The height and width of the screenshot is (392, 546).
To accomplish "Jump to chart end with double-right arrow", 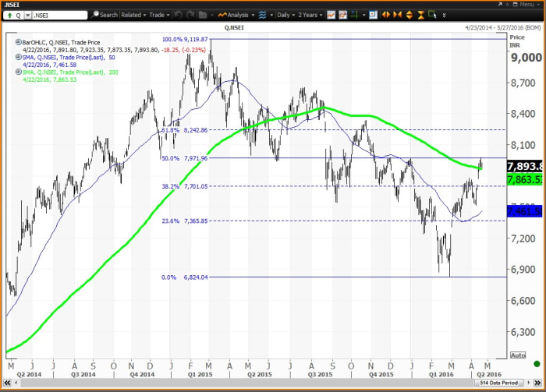I will tap(537, 383).
